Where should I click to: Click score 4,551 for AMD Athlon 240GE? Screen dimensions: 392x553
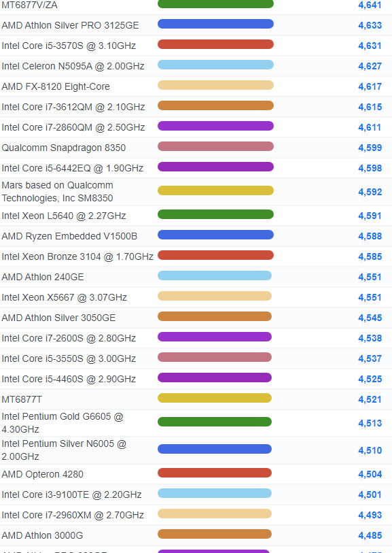tap(370, 278)
